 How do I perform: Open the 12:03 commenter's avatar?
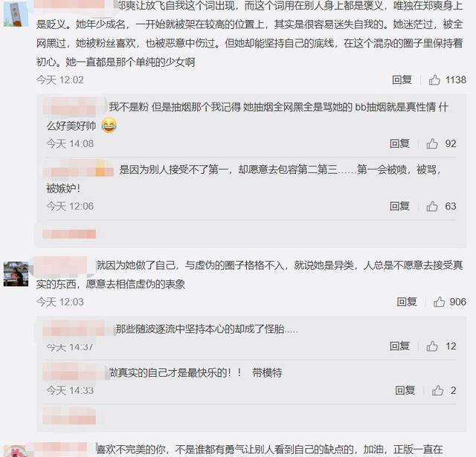click(x=16, y=274)
